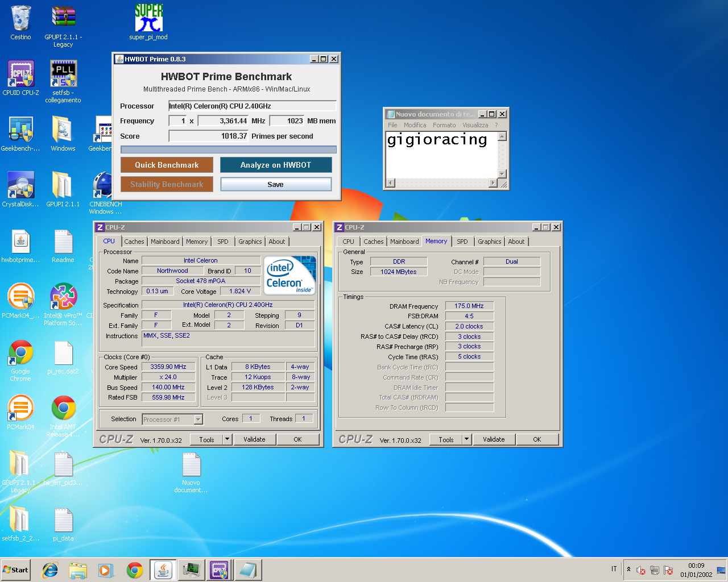728x582 pixels.
Task: Click the Processor name field in HWBOT Prime
Action: [253, 106]
